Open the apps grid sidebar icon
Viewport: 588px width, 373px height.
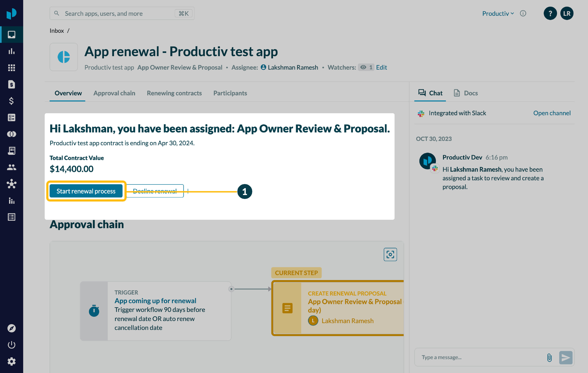coord(12,68)
